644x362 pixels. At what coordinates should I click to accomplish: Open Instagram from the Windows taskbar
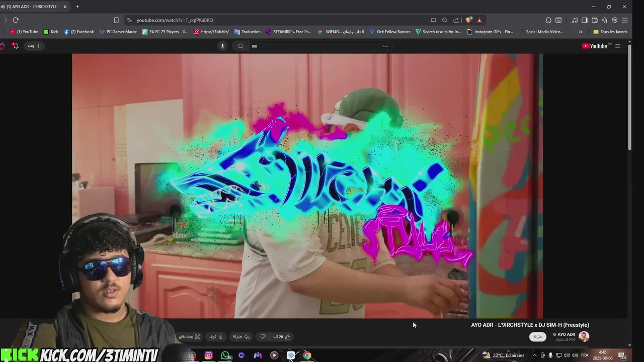click(209, 355)
